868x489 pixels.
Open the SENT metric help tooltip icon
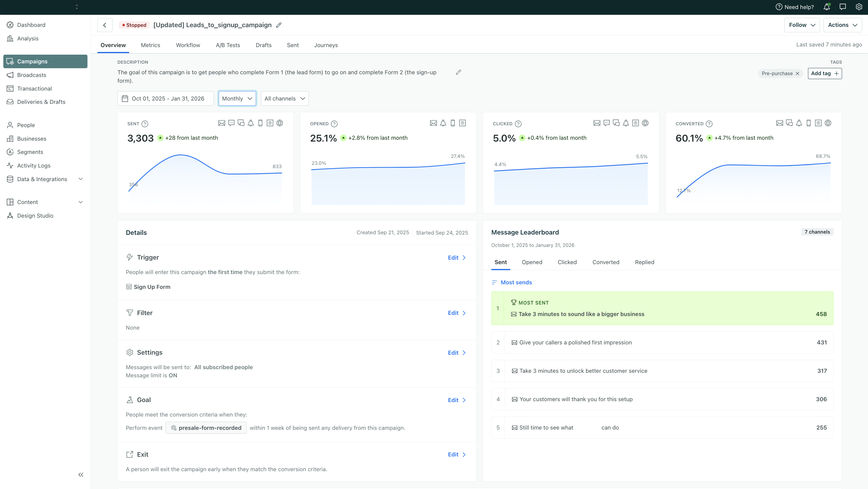[x=145, y=124]
